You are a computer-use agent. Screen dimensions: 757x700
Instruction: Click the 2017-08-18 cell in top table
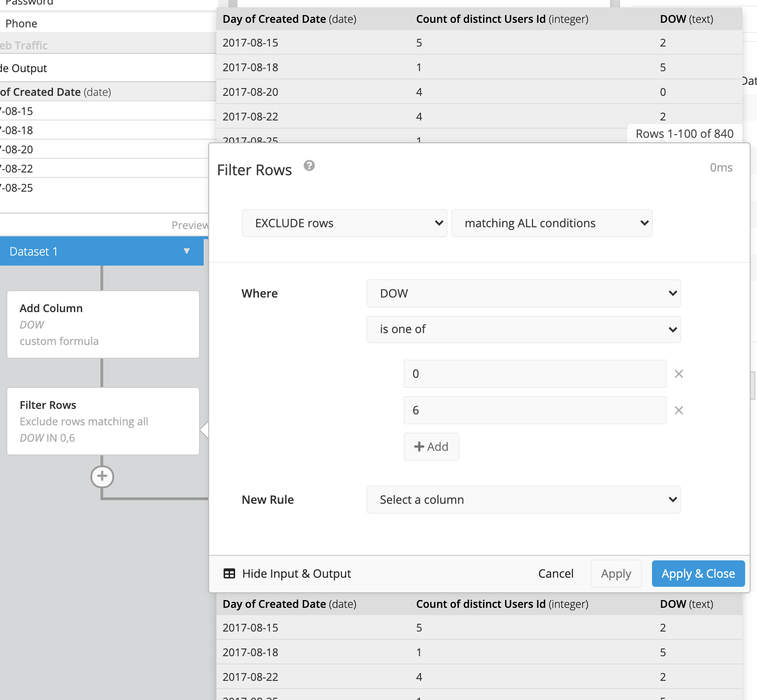250,68
